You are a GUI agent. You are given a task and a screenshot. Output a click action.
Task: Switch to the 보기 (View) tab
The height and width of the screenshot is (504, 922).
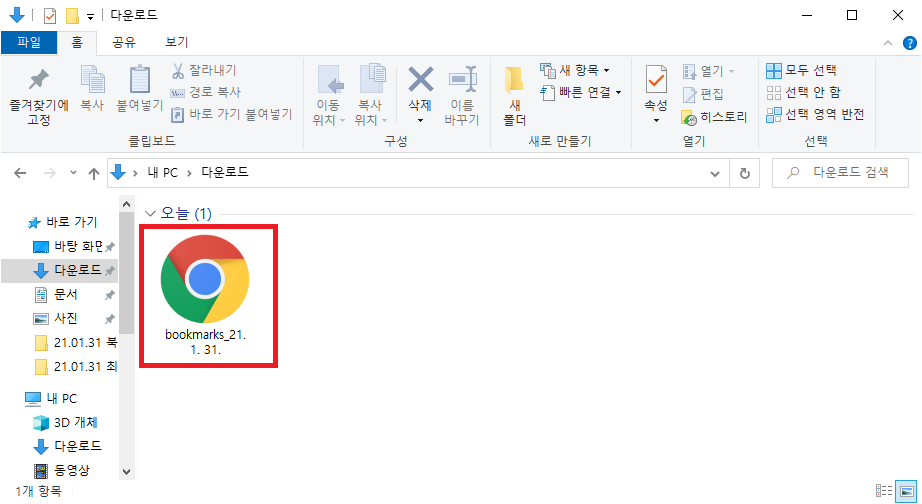[x=176, y=42]
